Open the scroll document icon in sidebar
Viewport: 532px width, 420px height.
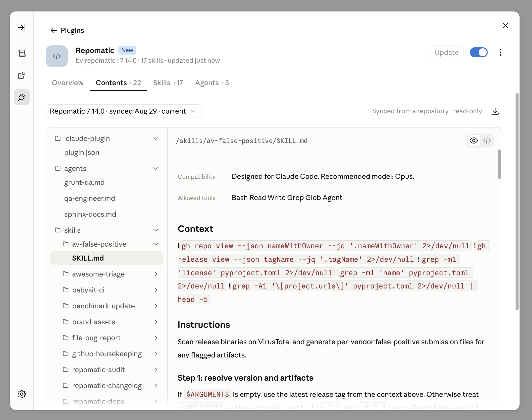[x=22, y=53]
